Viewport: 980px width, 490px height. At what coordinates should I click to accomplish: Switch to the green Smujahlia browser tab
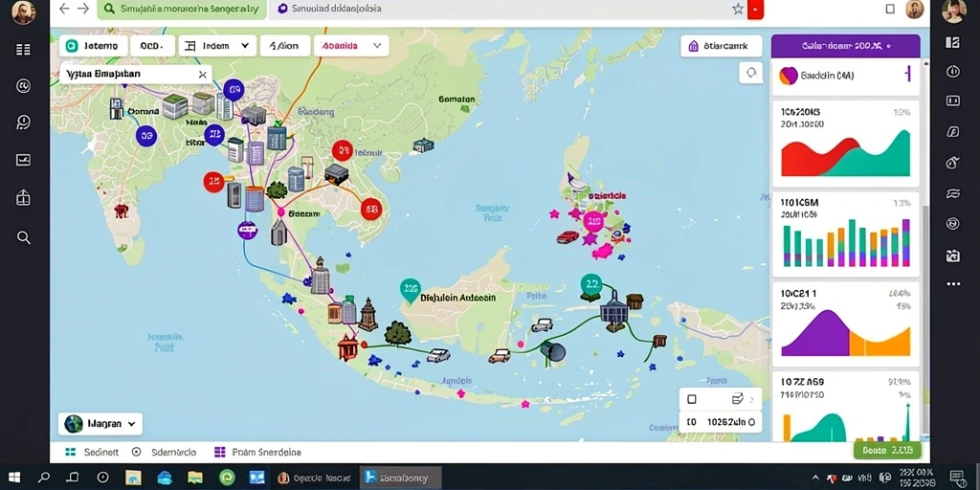[x=182, y=9]
